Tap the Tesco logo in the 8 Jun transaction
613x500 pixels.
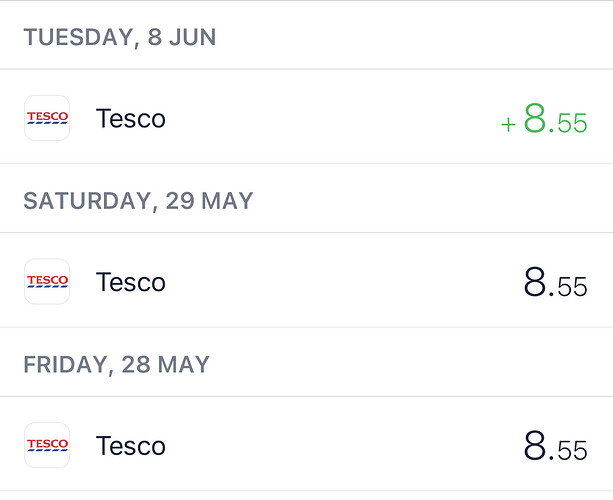pyautogui.click(x=47, y=118)
